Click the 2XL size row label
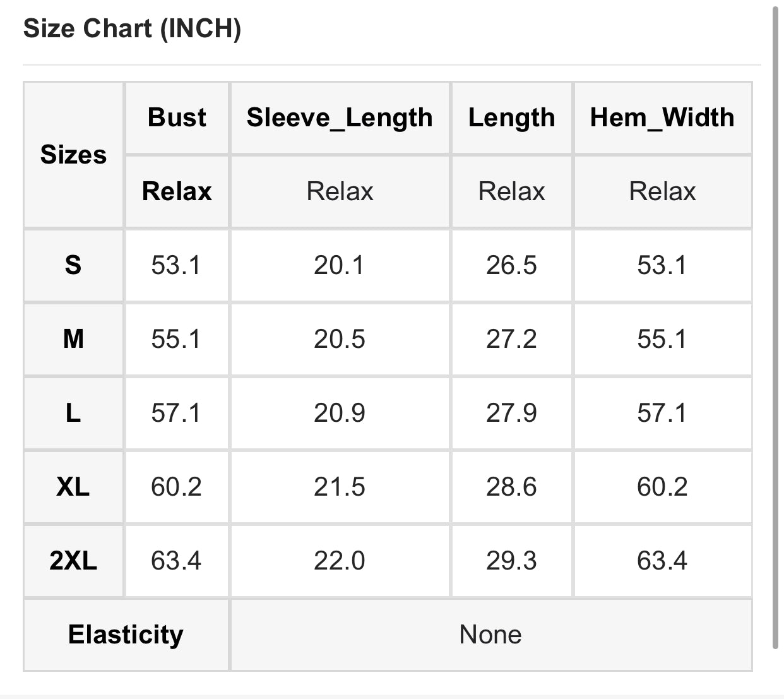The image size is (784, 699). [x=73, y=561]
